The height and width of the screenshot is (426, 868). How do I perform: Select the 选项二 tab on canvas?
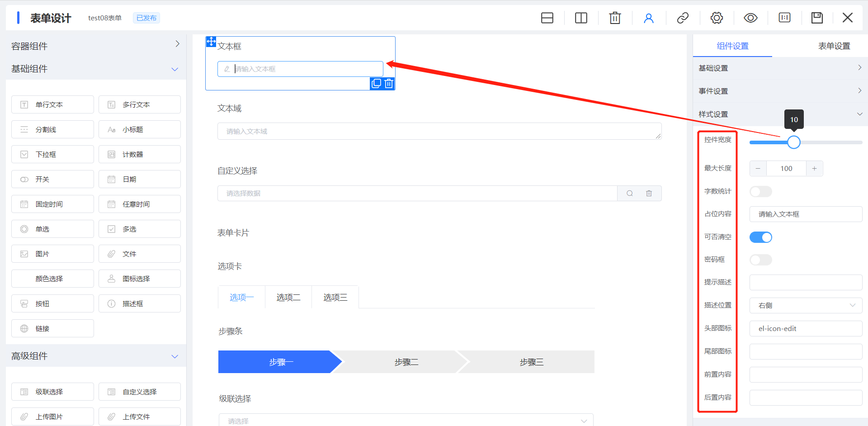tap(288, 297)
